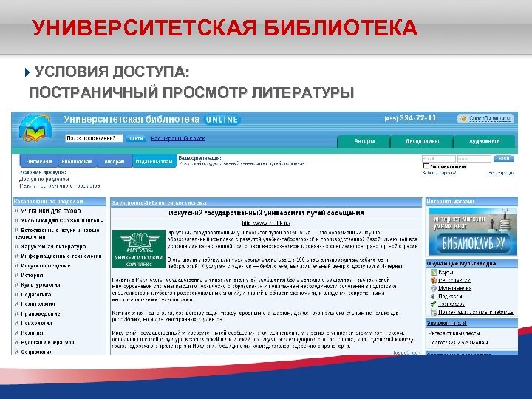Open the Авторы green tab
The image size is (532, 399).
(x=364, y=141)
